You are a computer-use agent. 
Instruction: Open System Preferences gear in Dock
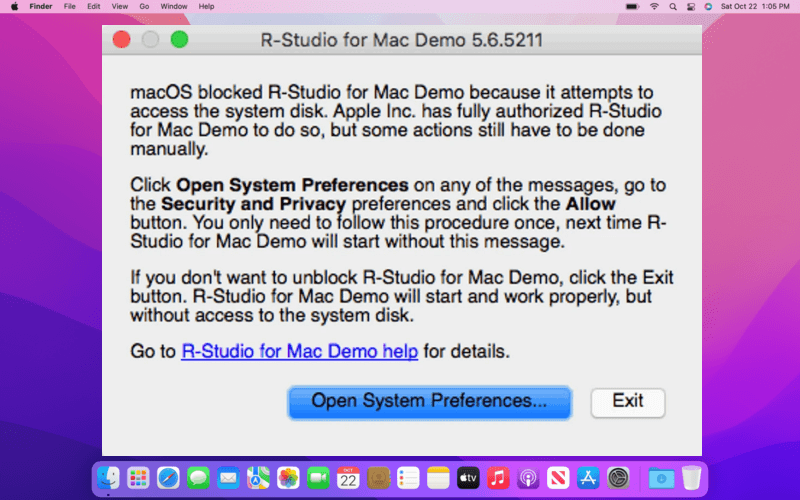point(618,479)
